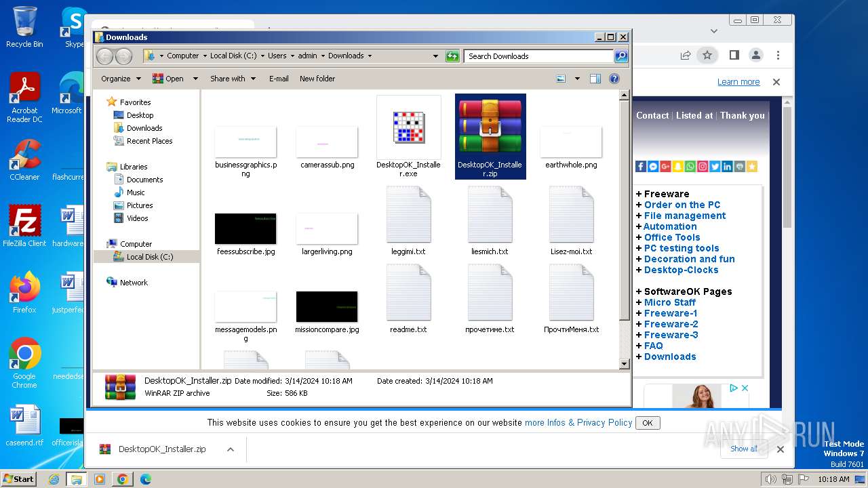
Task: Select DesktopOK_Installer.zip WinRAR archive icon
Action: pyautogui.click(x=490, y=127)
